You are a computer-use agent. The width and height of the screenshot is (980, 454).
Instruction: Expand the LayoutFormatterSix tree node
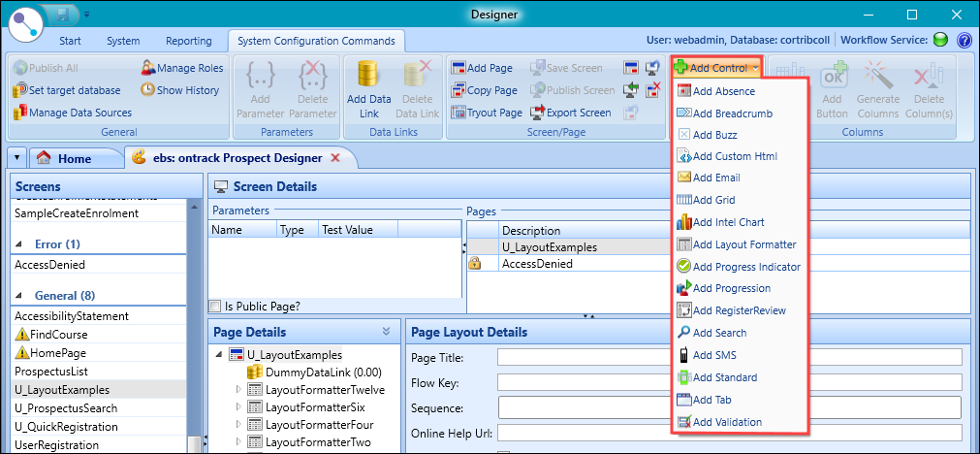[239, 407]
